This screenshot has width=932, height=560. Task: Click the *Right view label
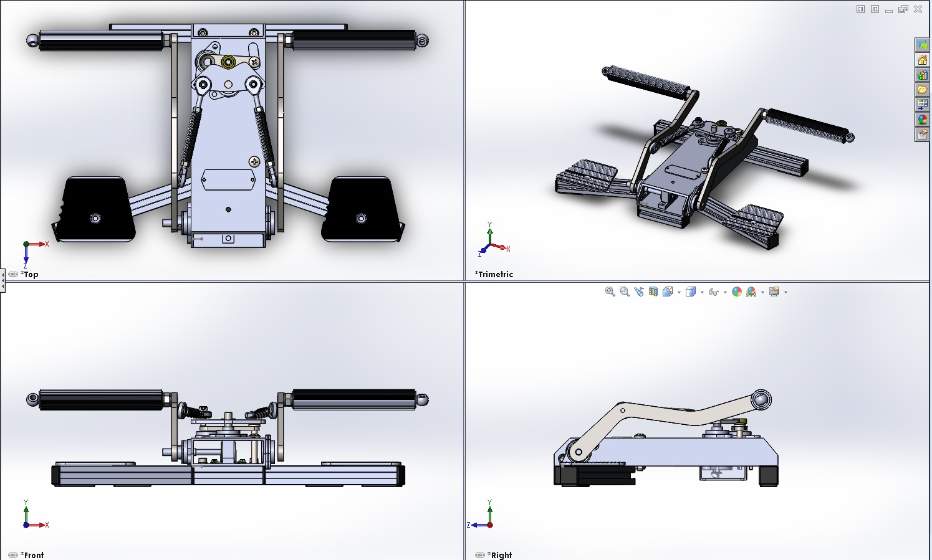pyautogui.click(x=499, y=555)
